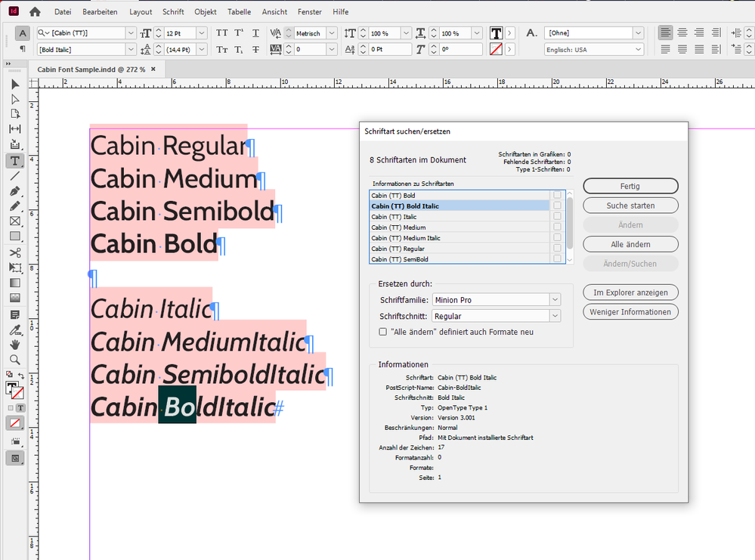The height and width of the screenshot is (560, 755).
Task: Apply All Caps formatting
Action: [x=222, y=32]
